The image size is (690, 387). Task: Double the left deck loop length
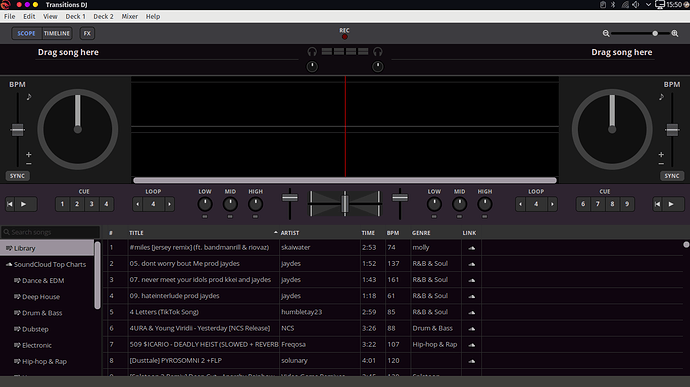click(169, 204)
